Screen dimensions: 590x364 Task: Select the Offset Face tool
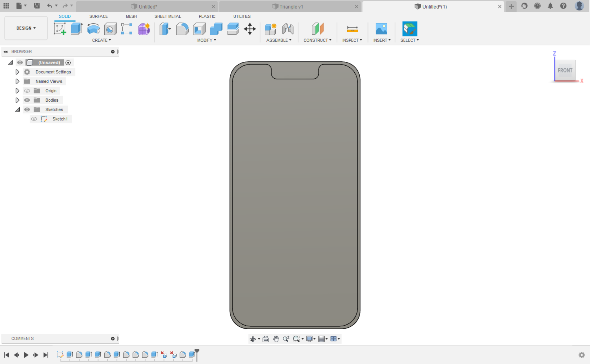pyautogui.click(x=233, y=29)
